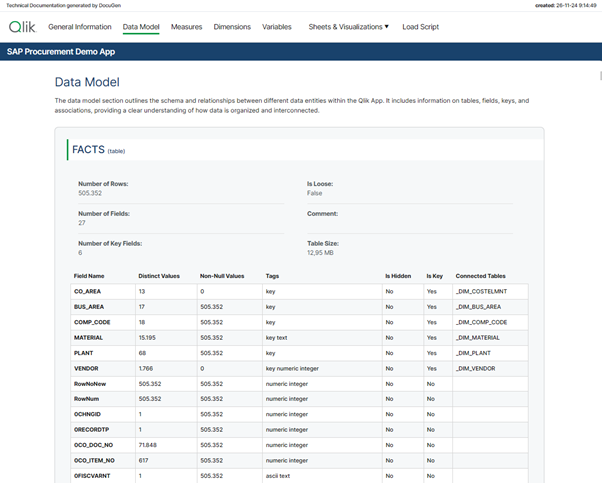The height and width of the screenshot is (483, 602).
Task: Click the Field Name column header
Action: click(x=89, y=276)
